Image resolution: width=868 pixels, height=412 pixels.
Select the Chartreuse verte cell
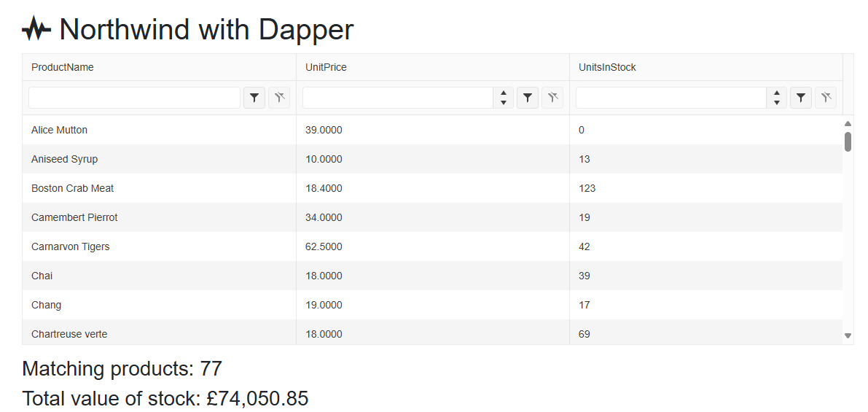160,333
